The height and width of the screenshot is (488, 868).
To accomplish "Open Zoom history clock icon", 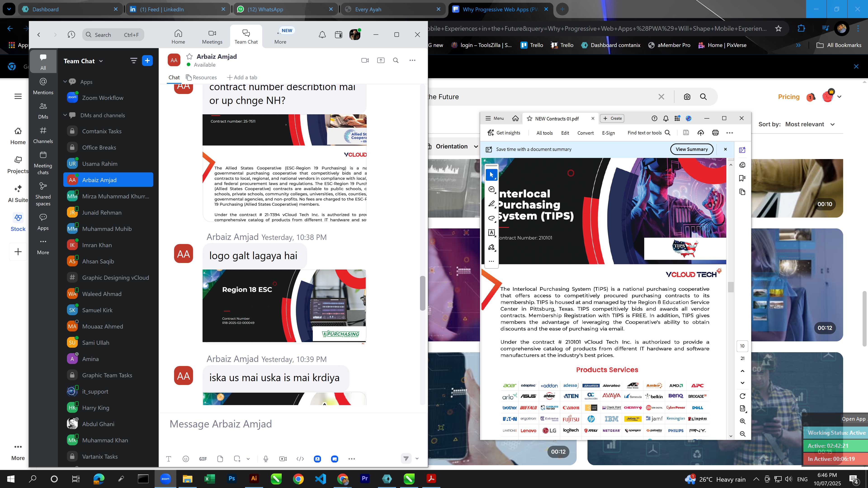I will (x=71, y=35).
